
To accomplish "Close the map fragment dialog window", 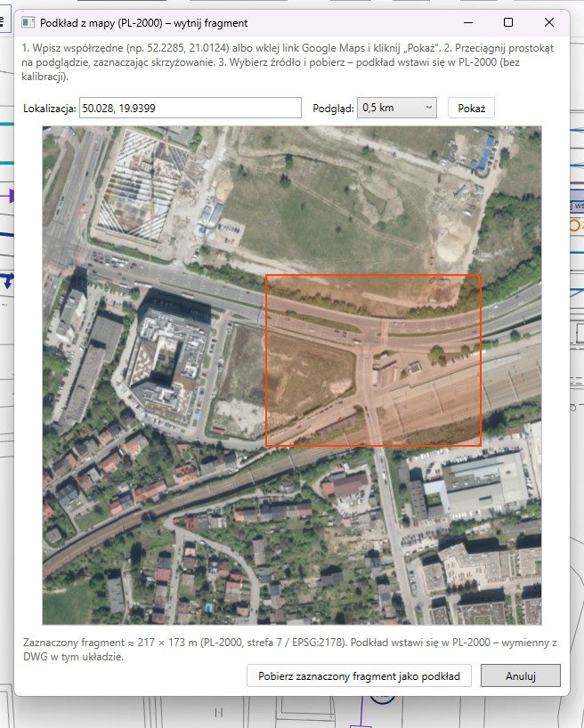I will 548,22.
